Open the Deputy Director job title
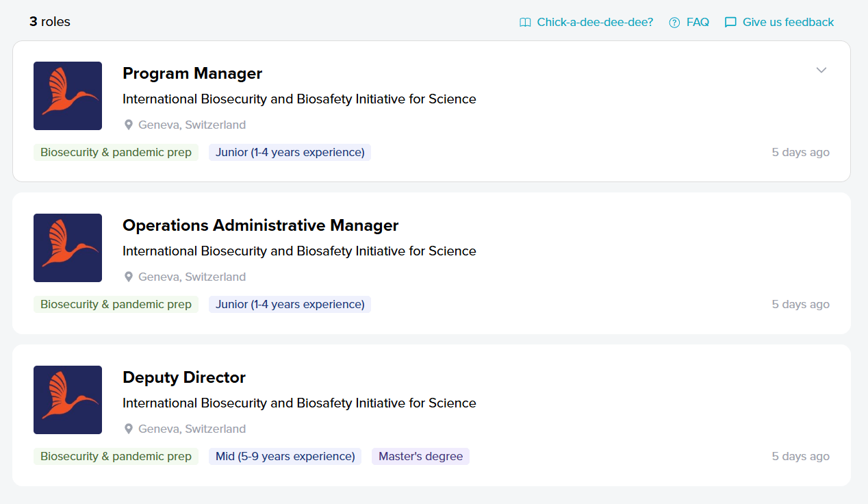This screenshot has height=504, width=868. pos(183,377)
